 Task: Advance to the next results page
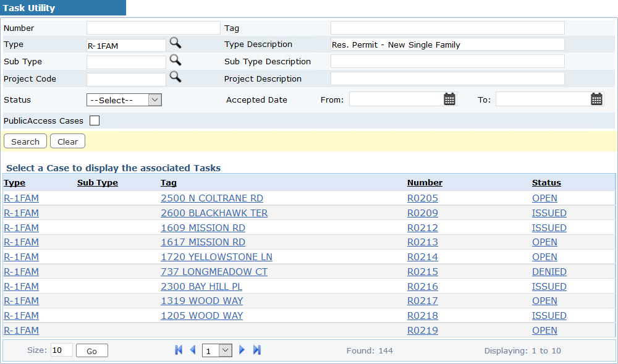click(242, 350)
